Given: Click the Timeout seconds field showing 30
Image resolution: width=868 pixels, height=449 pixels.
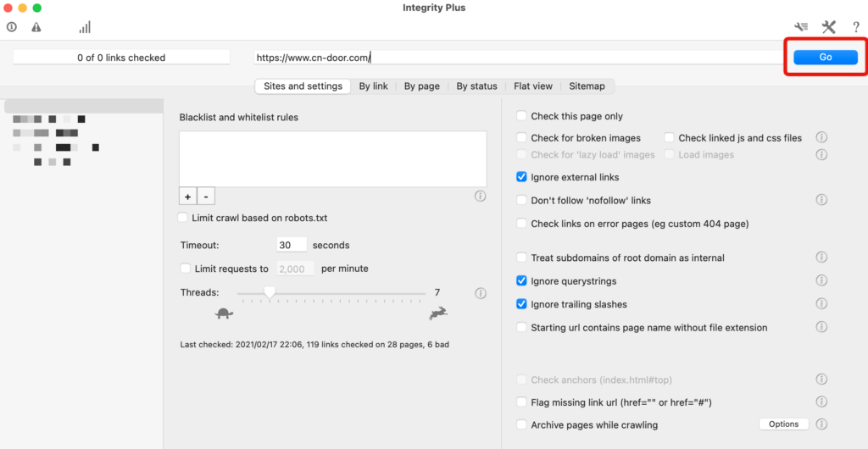Looking at the screenshot, I should (292, 245).
